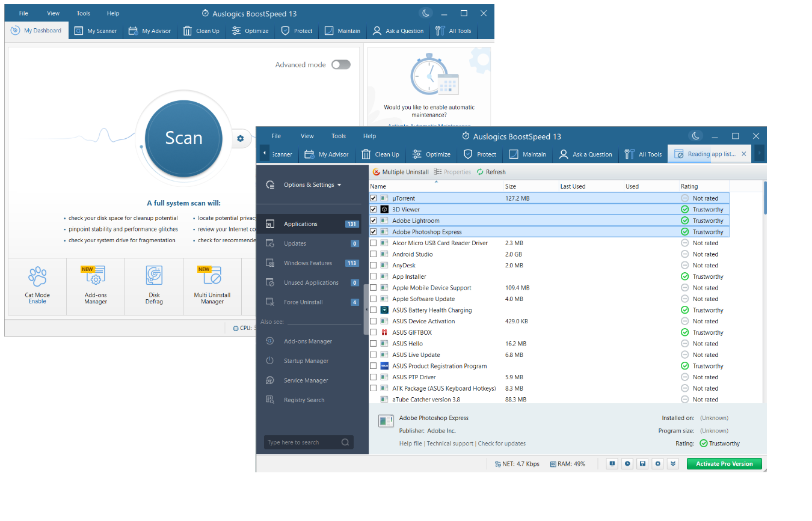The height and width of the screenshot is (521, 812).
Task: Click the Help file link
Action: [x=410, y=443]
